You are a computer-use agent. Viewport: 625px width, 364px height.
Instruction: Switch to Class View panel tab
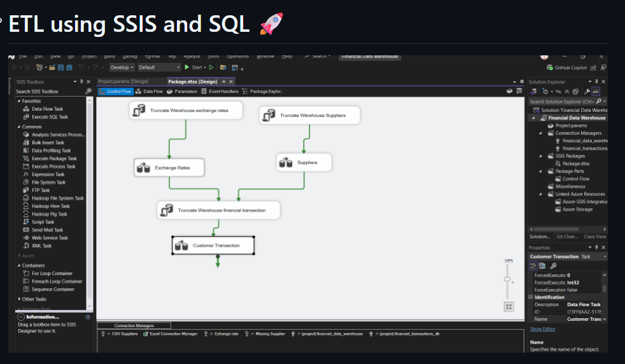pos(595,237)
